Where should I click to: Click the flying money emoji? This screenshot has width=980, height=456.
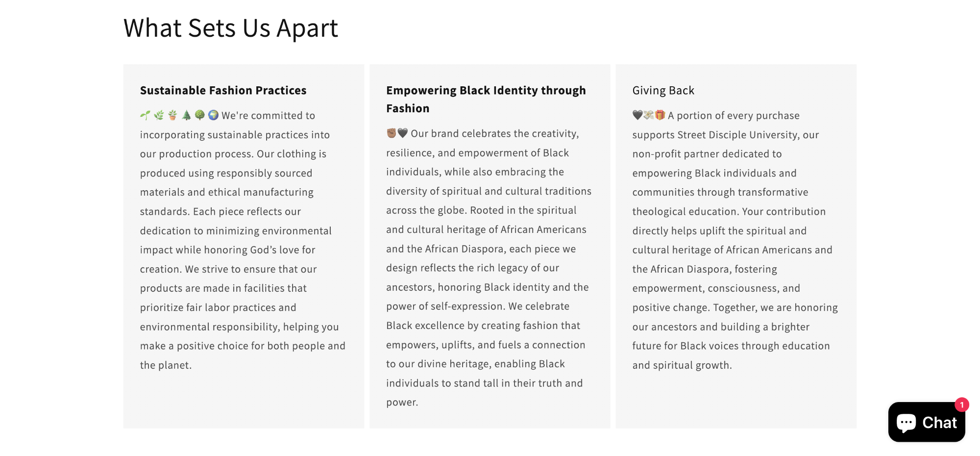[x=649, y=115]
